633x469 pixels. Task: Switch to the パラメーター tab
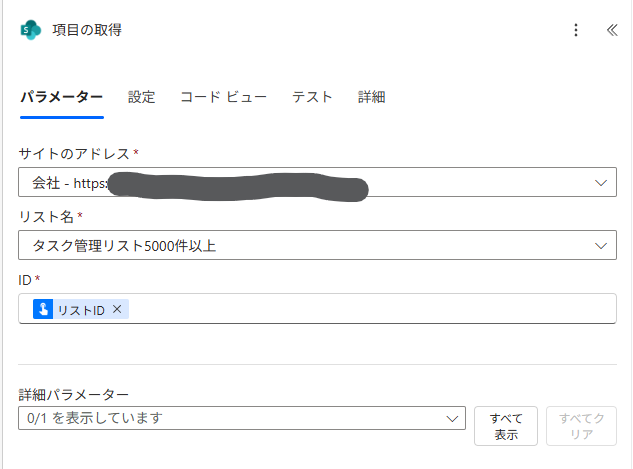[x=61, y=97]
